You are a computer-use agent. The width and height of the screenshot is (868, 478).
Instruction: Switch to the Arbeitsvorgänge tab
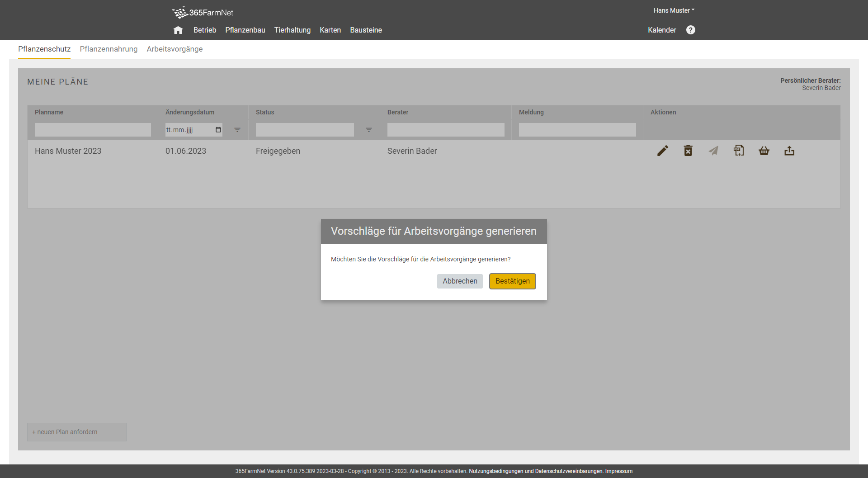point(175,49)
